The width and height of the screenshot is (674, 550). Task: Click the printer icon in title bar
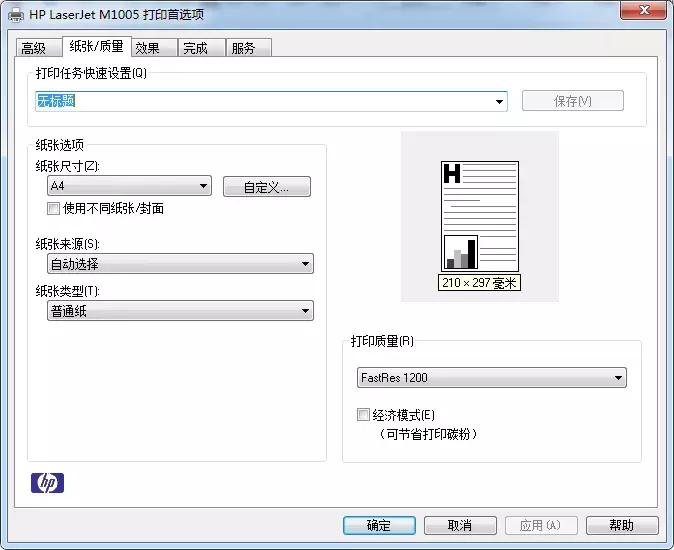[x=16, y=15]
